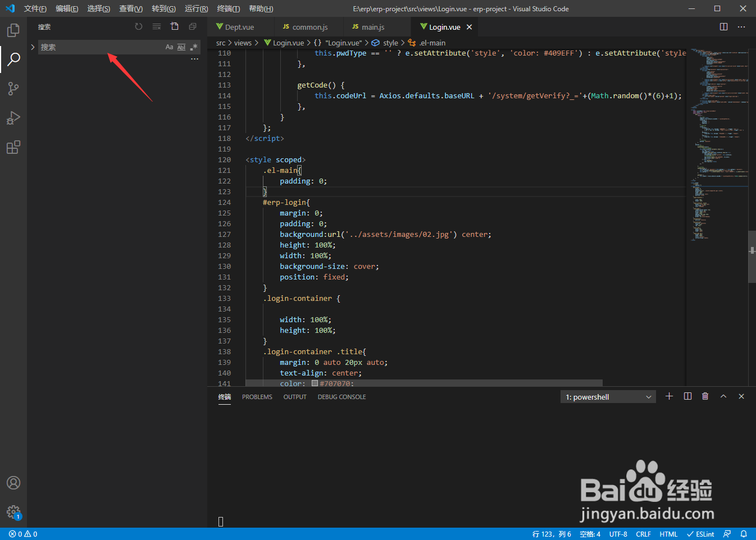The image size is (756, 540).
Task: Click the editor vertical scrollbar
Action: (x=752, y=256)
